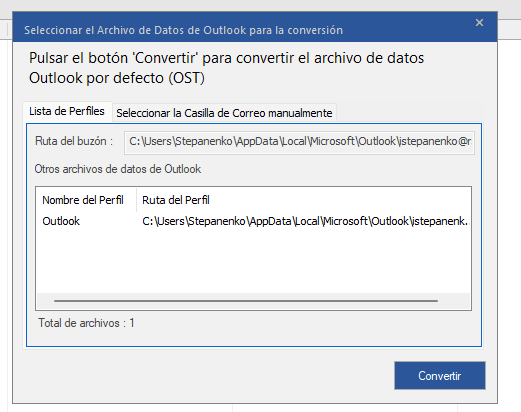Click the Convertir button

click(440, 376)
